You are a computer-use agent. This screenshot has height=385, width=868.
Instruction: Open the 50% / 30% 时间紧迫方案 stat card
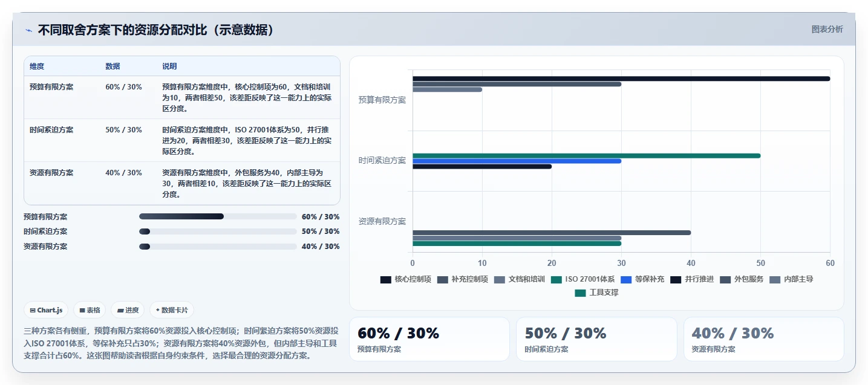[x=596, y=339]
